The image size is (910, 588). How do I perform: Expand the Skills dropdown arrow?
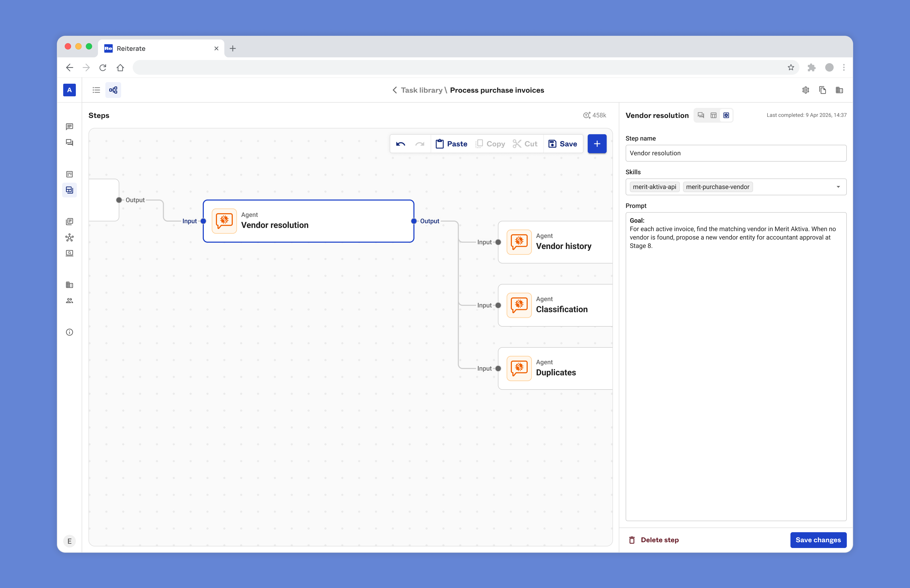click(838, 187)
